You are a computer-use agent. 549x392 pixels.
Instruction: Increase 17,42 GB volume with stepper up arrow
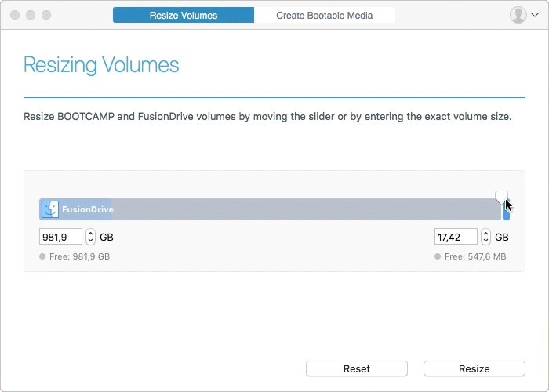point(485,233)
